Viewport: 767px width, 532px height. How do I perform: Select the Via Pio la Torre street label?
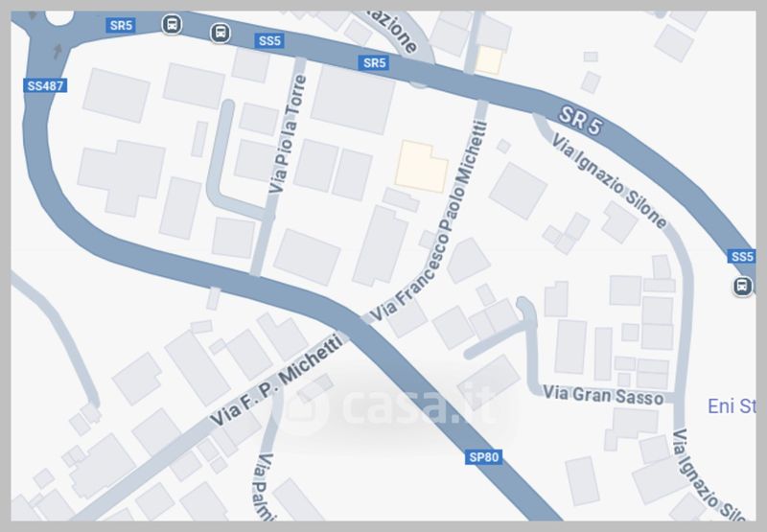[x=288, y=133]
